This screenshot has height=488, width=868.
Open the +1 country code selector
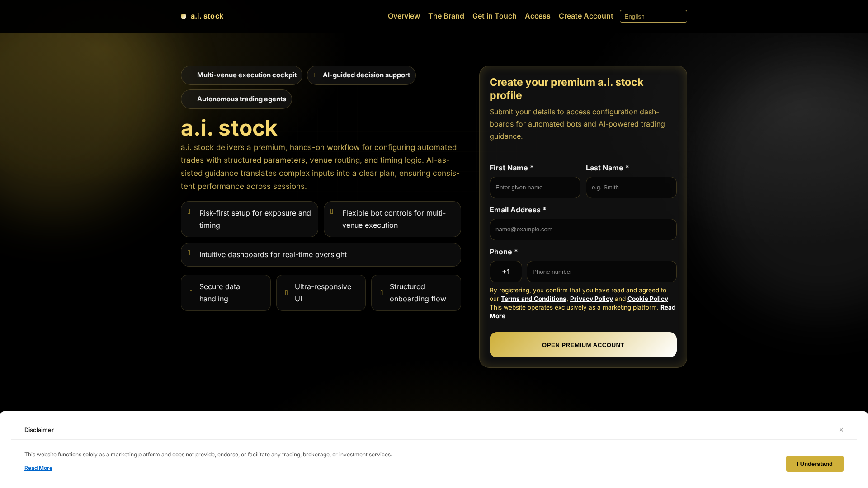click(x=506, y=272)
